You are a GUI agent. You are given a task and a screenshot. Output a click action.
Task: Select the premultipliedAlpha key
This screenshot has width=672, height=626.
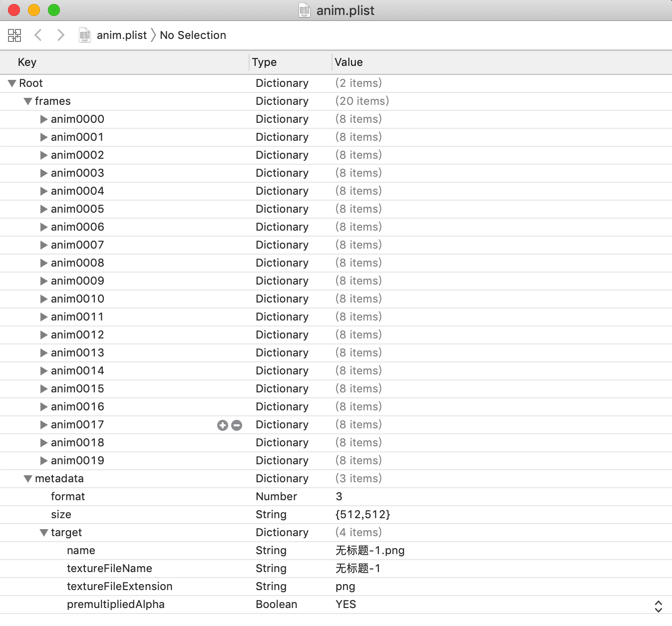pyautogui.click(x=116, y=605)
